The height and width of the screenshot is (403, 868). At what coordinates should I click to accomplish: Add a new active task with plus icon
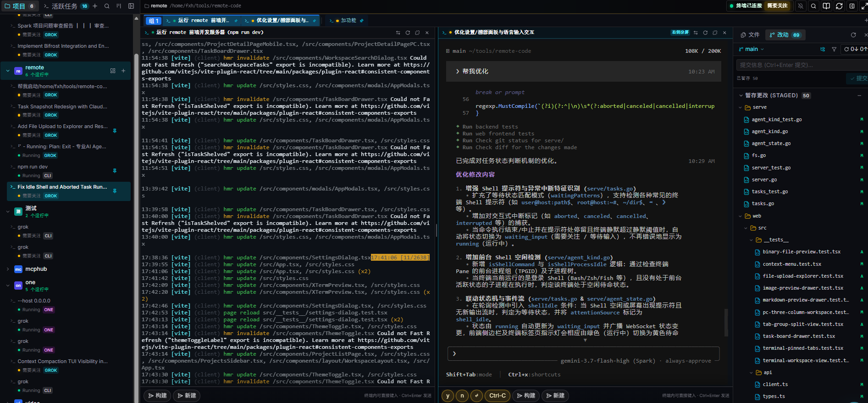95,6
